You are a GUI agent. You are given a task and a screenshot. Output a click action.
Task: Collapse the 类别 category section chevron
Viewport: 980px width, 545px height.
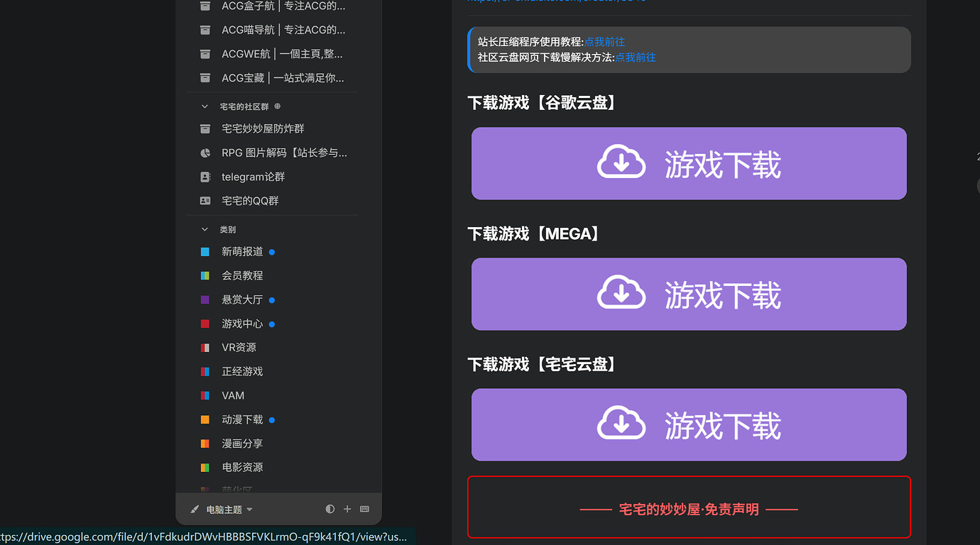(205, 230)
